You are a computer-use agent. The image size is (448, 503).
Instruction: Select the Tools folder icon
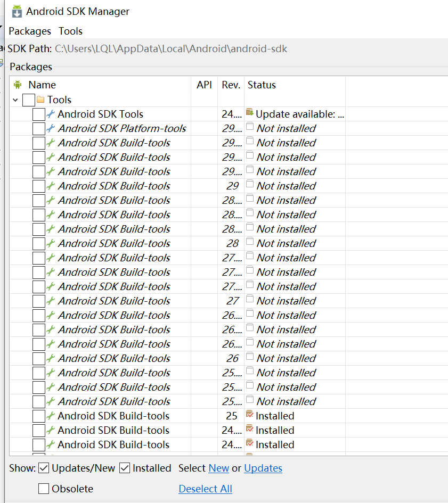pos(40,100)
